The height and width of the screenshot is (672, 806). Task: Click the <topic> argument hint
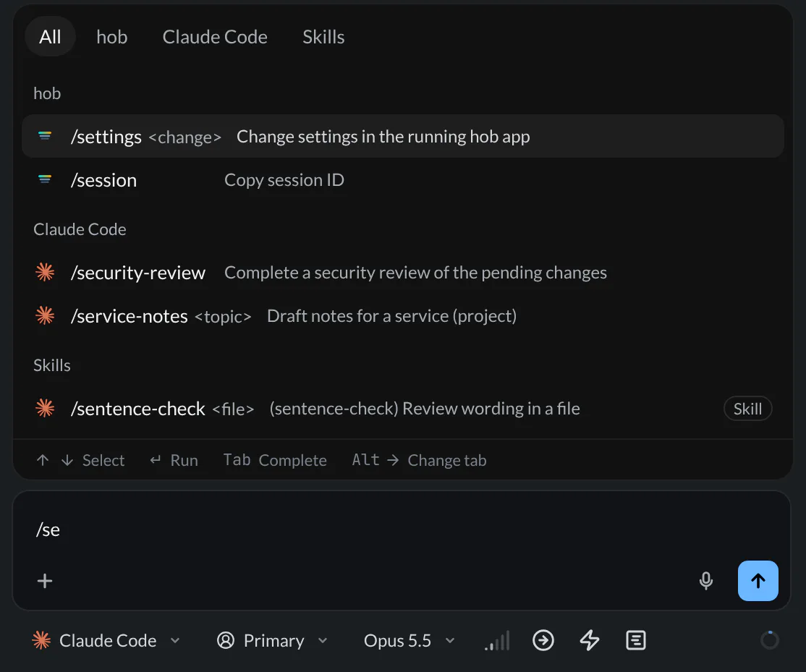[223, 317]
